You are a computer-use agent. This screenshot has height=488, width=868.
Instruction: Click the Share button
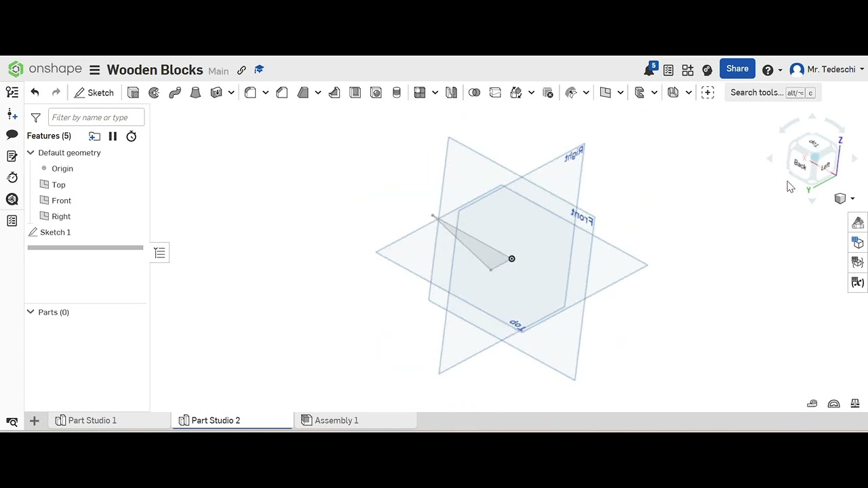pyautogui.click(x=737, y=68)
